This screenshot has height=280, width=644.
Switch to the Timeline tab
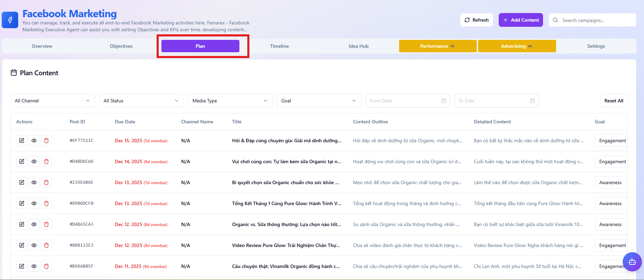tap(279, 46)
